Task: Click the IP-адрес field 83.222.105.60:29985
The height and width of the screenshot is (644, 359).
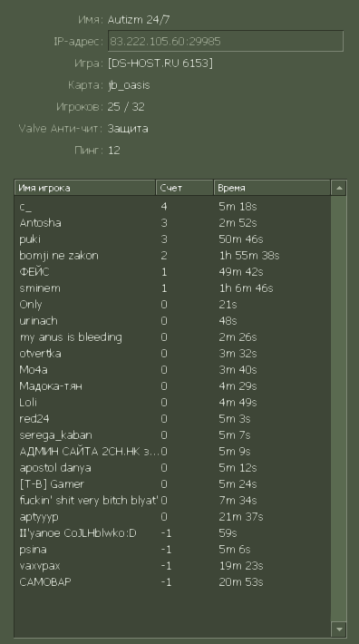Action: [x=225, y=41]
